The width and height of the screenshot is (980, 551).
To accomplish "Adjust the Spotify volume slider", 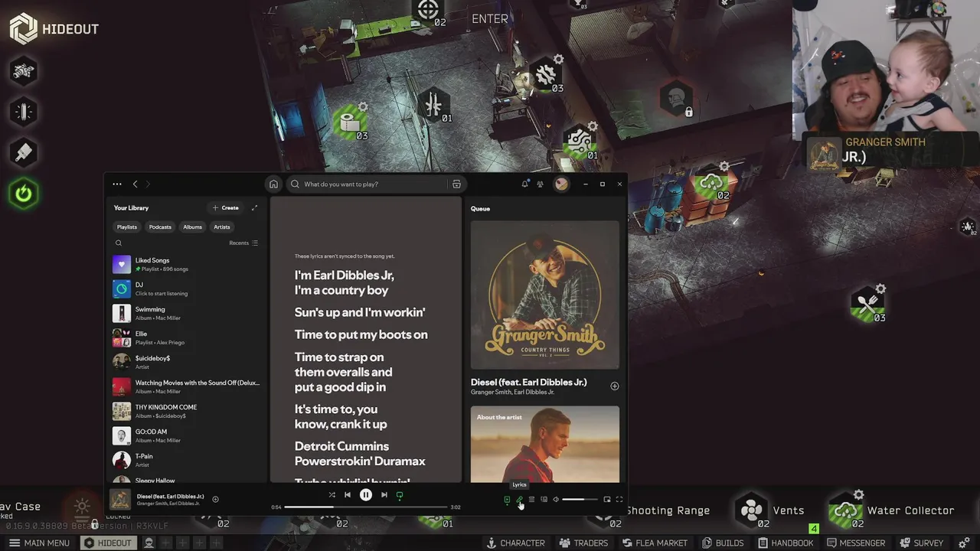I will [580, 500].
